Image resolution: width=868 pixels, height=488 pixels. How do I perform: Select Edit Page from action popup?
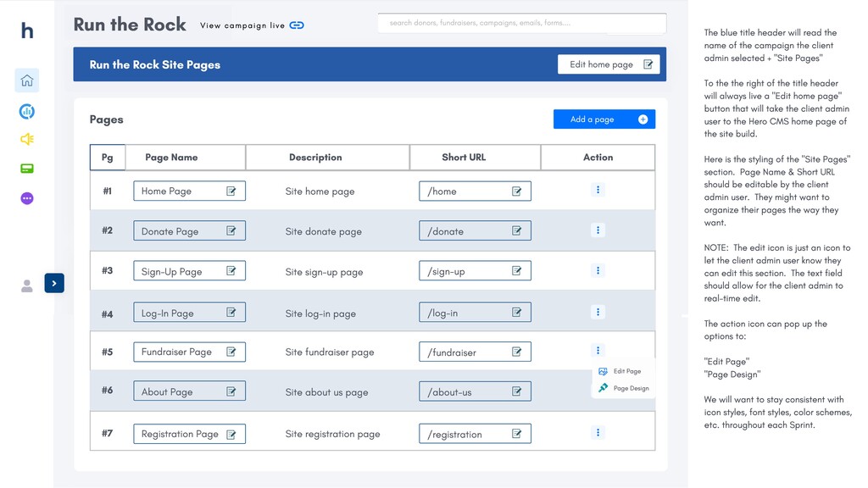click(x=620, y=371)
